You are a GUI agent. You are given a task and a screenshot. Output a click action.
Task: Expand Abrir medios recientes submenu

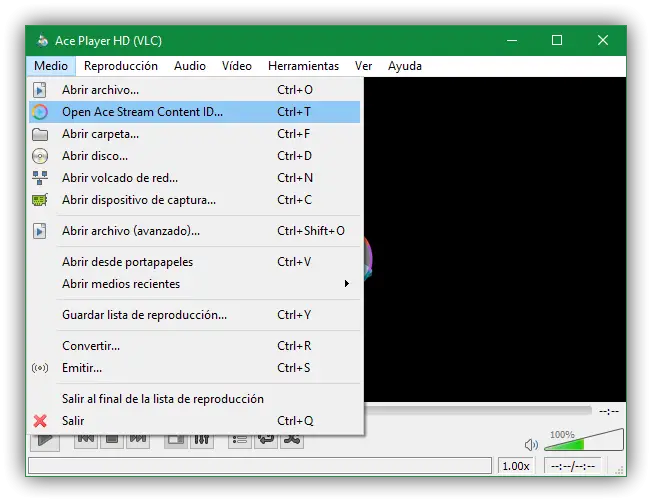point(195,284)
